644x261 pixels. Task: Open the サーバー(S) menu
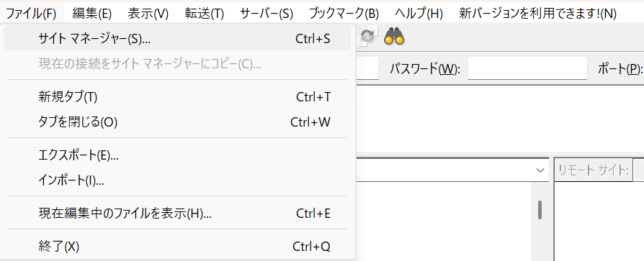click(267, 14)
